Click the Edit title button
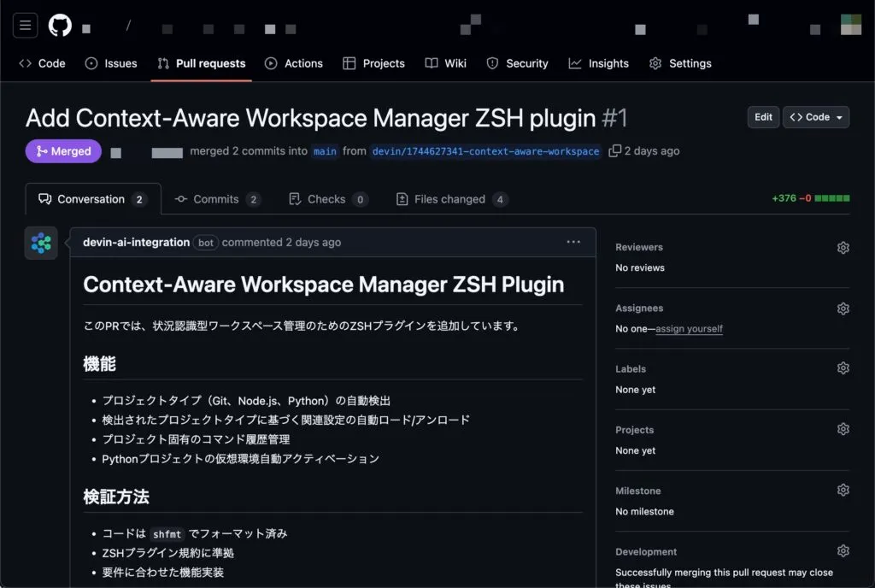The height and width of the screenshot is (588, 875). [763, 117]
